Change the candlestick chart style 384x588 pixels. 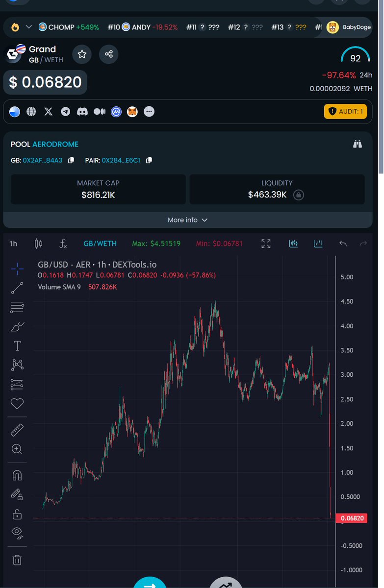39,244
